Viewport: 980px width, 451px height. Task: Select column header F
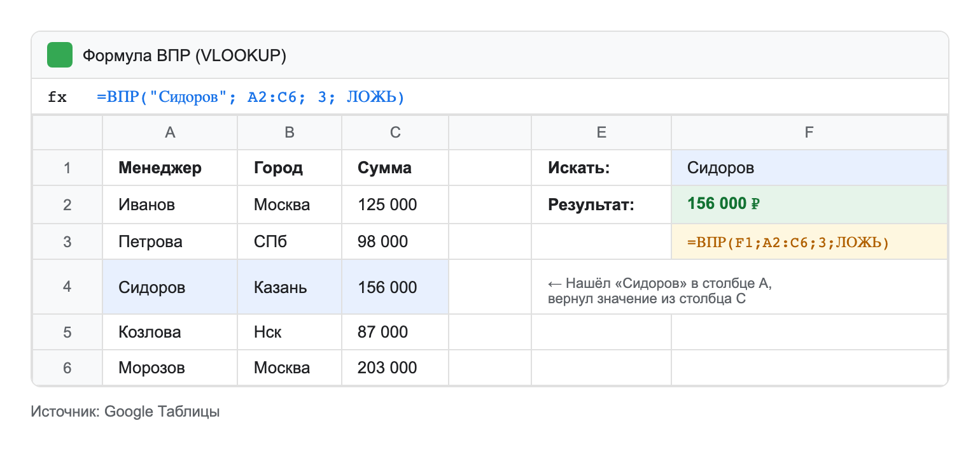point(808,132)
